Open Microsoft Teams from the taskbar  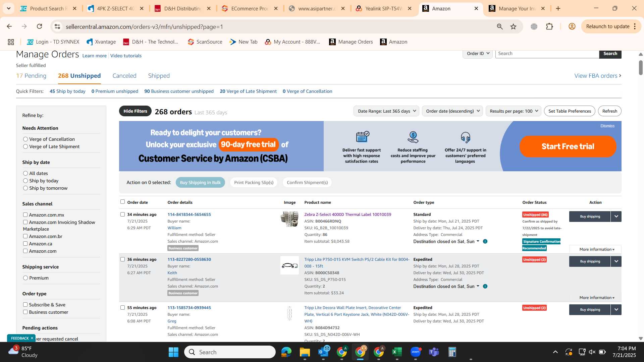tap(434, 352)
